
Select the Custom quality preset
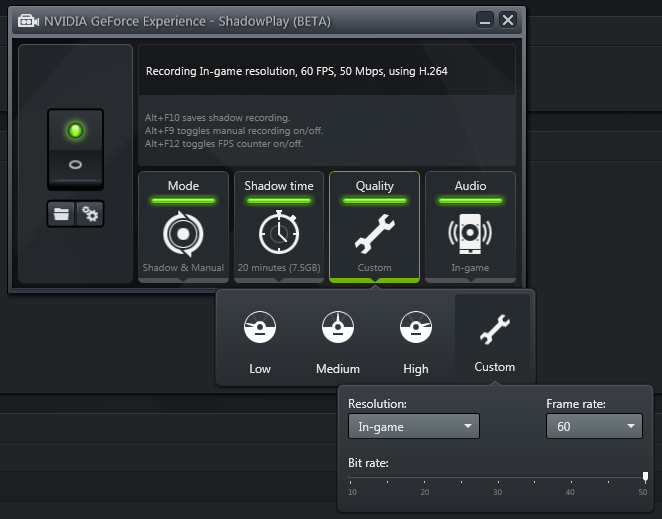coord(494,342)
